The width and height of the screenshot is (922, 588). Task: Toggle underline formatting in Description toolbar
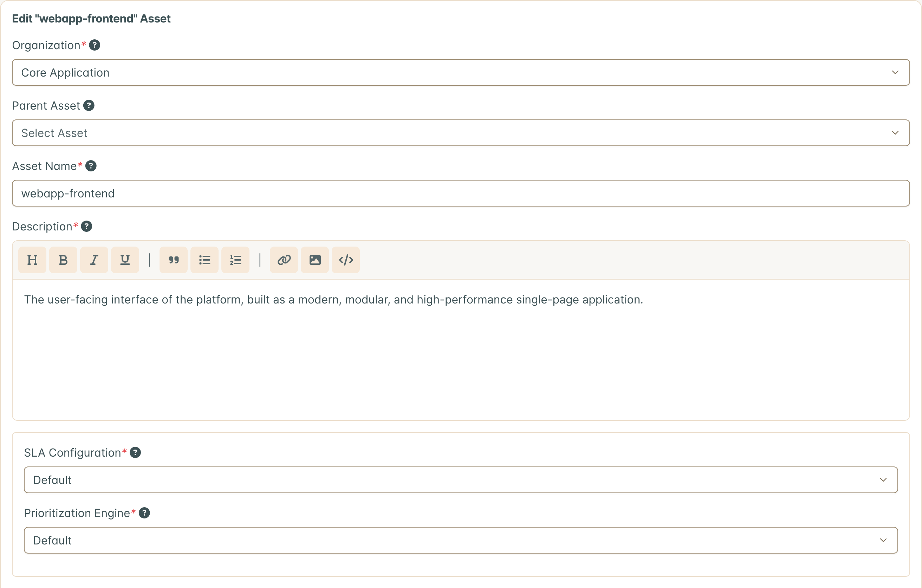(x=125, y=260)
